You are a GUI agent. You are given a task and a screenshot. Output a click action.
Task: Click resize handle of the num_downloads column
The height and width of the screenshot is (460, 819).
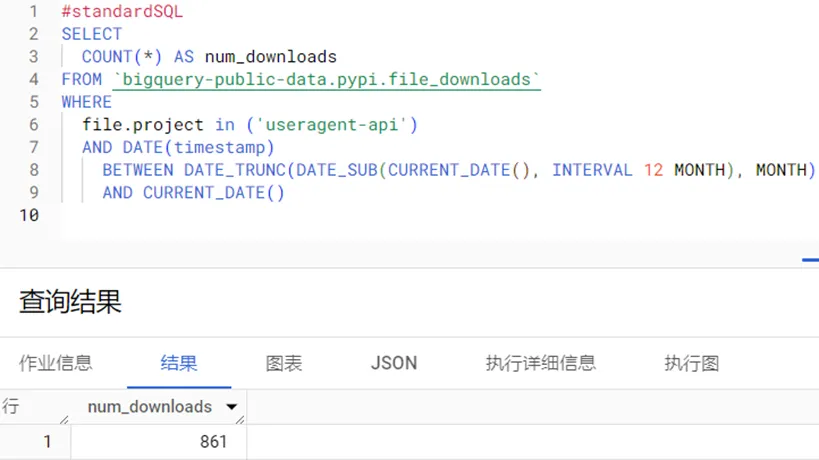240,418
